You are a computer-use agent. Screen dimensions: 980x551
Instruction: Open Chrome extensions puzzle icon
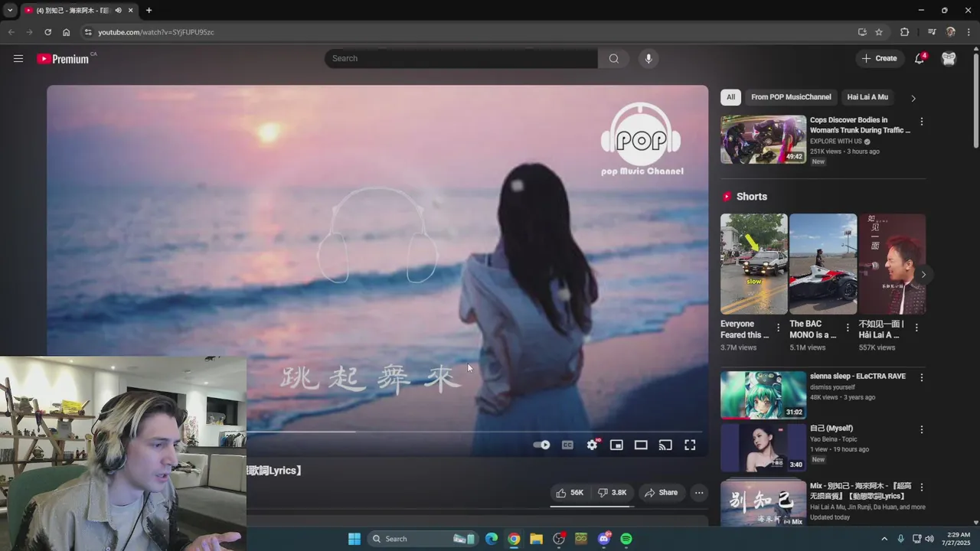pos(904,32)
